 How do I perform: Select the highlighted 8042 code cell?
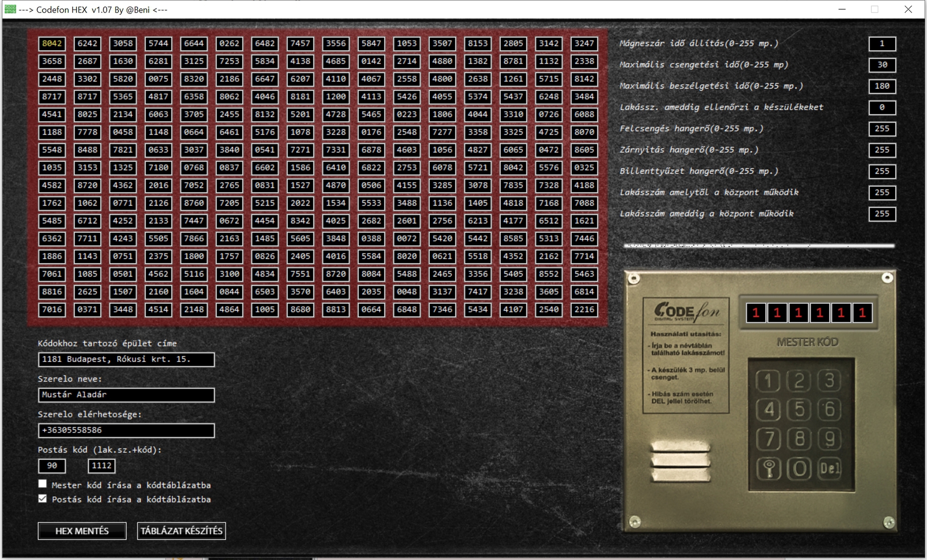(x=52, y=43)
